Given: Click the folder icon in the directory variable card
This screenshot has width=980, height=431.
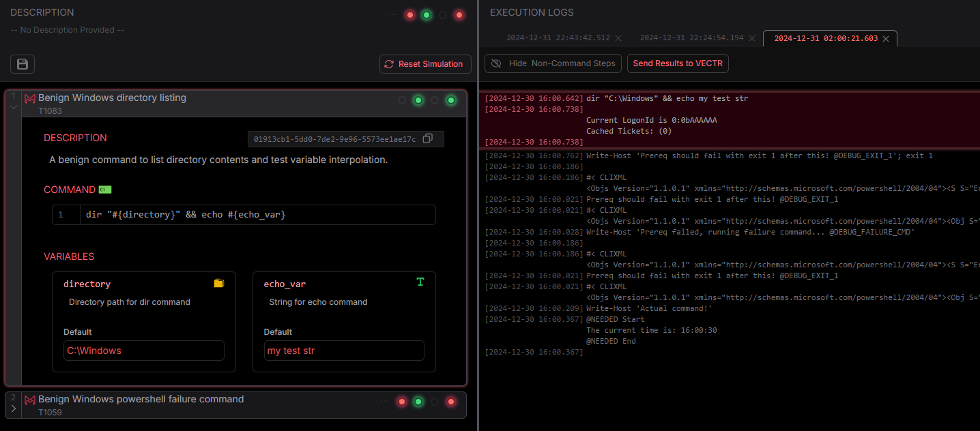Looking at the screenshot, I should click(219, 283).
